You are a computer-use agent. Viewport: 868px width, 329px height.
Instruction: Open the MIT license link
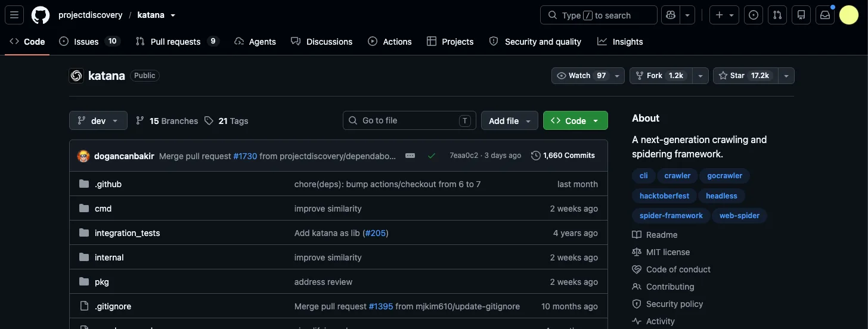pos(661,252)
